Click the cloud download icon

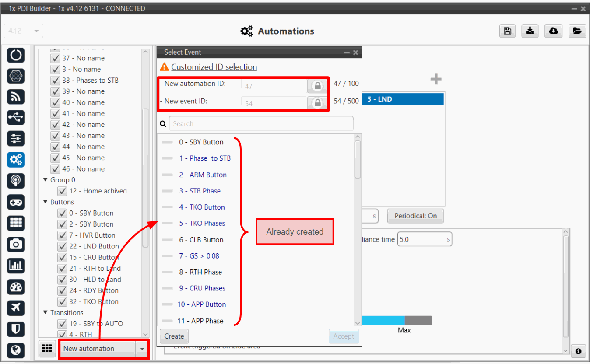pos(553,31)
